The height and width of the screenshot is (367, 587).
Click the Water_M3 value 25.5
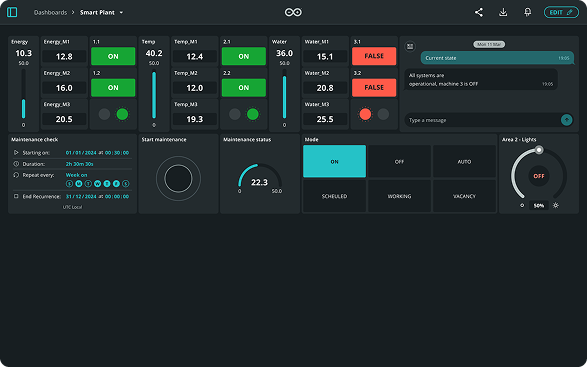click(x=325, y=119)
